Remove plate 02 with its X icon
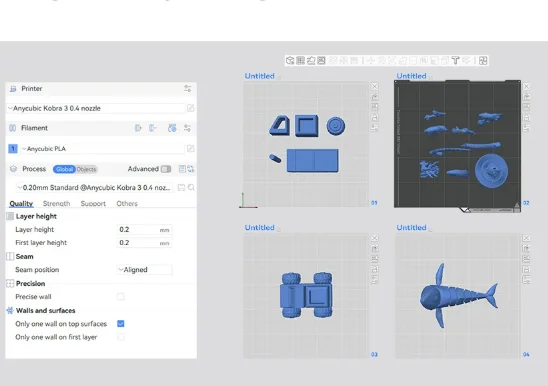This screenshot has width=548, height=386. 526,86
